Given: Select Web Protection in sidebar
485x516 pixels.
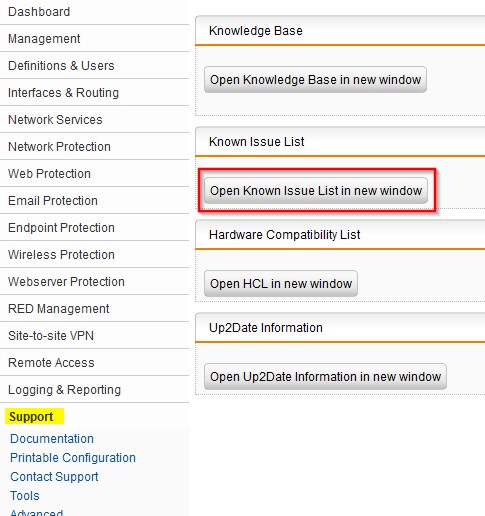Looking at the screenshot, I should (94, 174).
